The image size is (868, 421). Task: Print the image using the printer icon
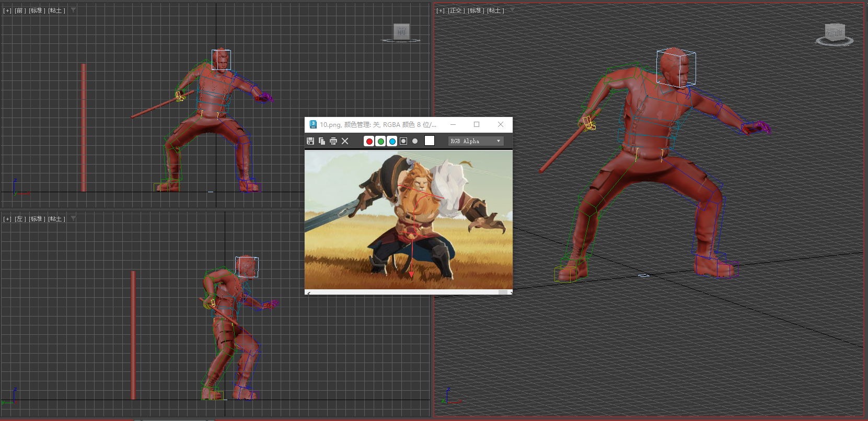(333, 141)
